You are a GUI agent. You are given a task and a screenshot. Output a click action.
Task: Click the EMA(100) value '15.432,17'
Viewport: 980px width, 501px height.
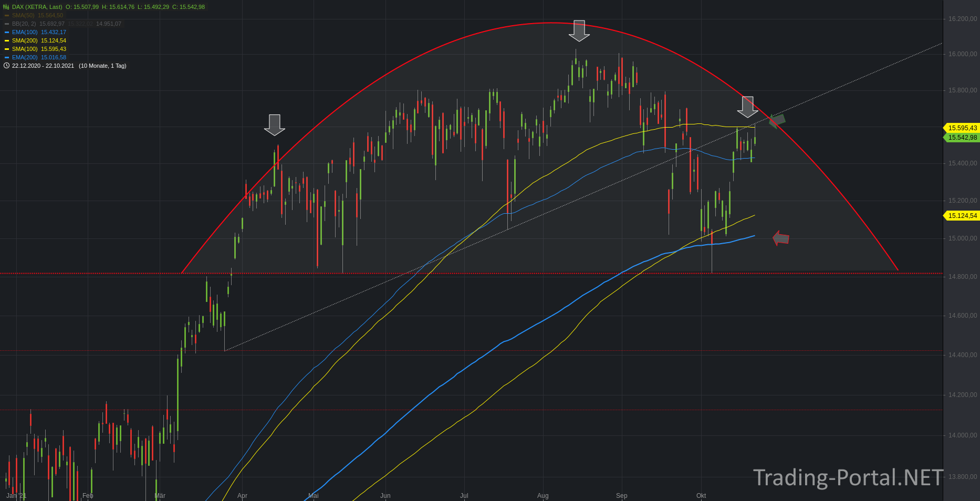pyautogui.click(x=54, y=32)
